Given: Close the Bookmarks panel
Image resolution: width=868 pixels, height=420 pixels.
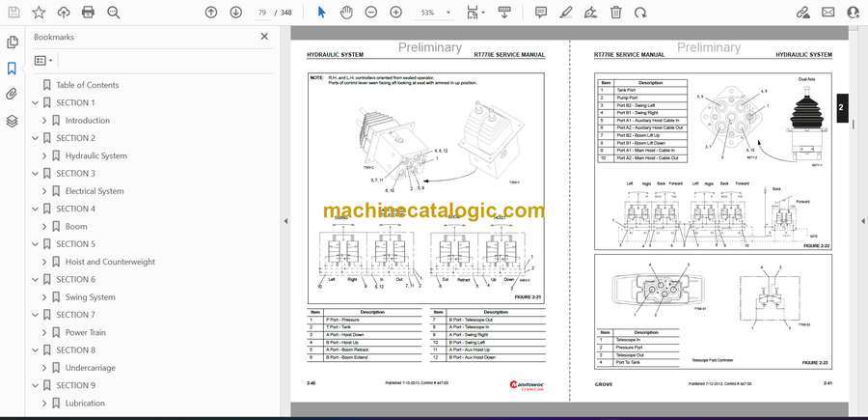Looking at the screenshot, I should (x=264, y=37).
